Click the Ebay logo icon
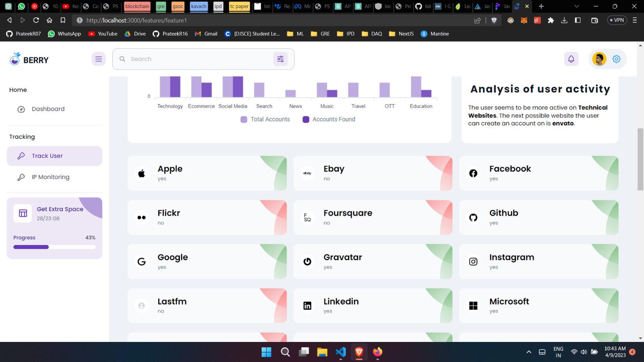The width and height of the screenshot is (644, 362). 307,173
